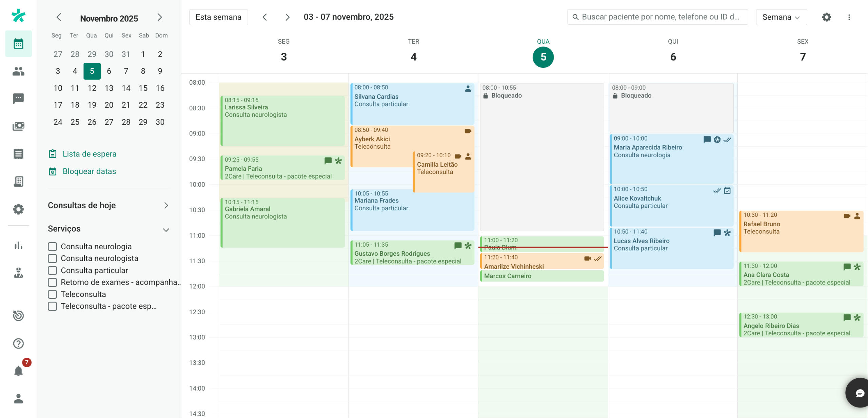Expand Consultas de hoje
Screen dimensions: 868x418
coord(166,205)
